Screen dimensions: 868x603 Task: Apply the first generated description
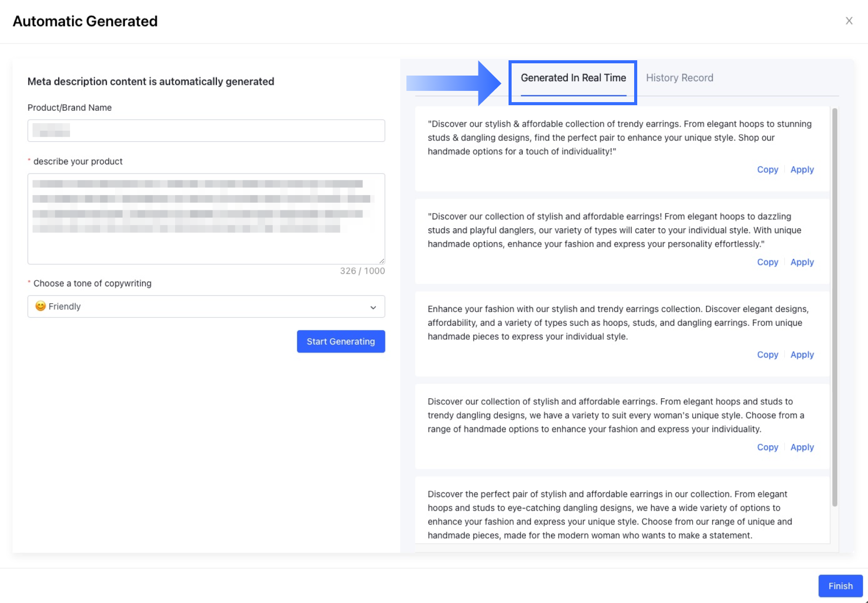(x=802, y=170)
